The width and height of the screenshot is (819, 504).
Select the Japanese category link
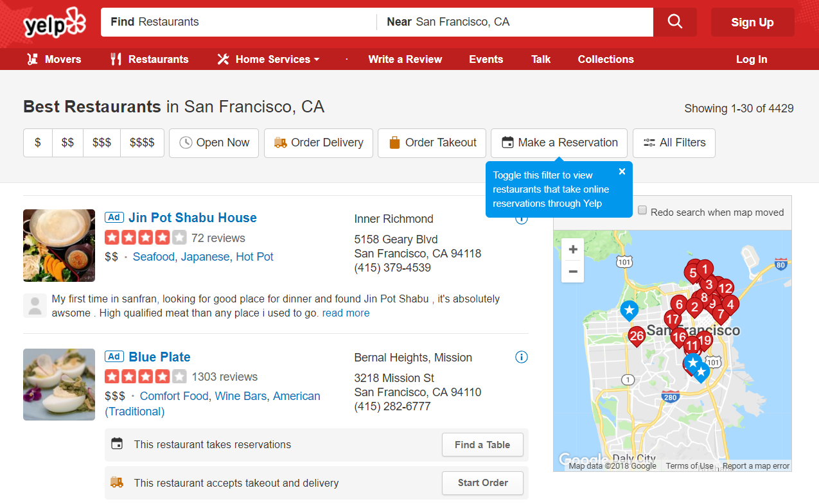point(205,257)
